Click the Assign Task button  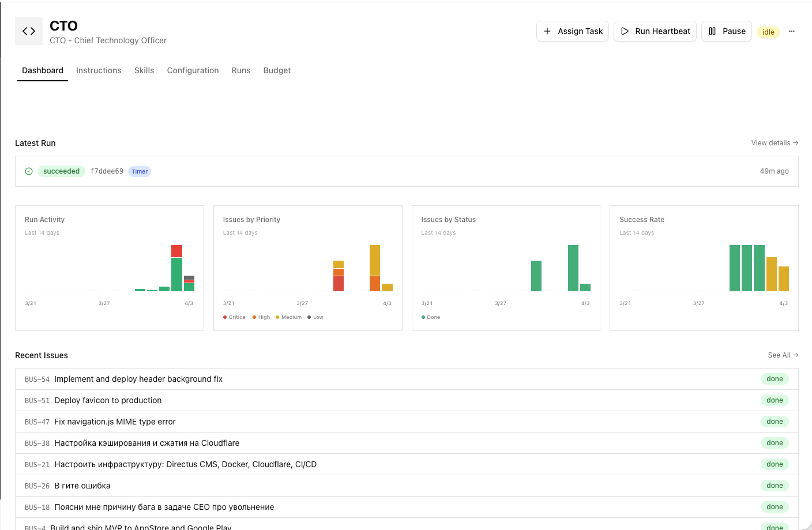point(573,31)
